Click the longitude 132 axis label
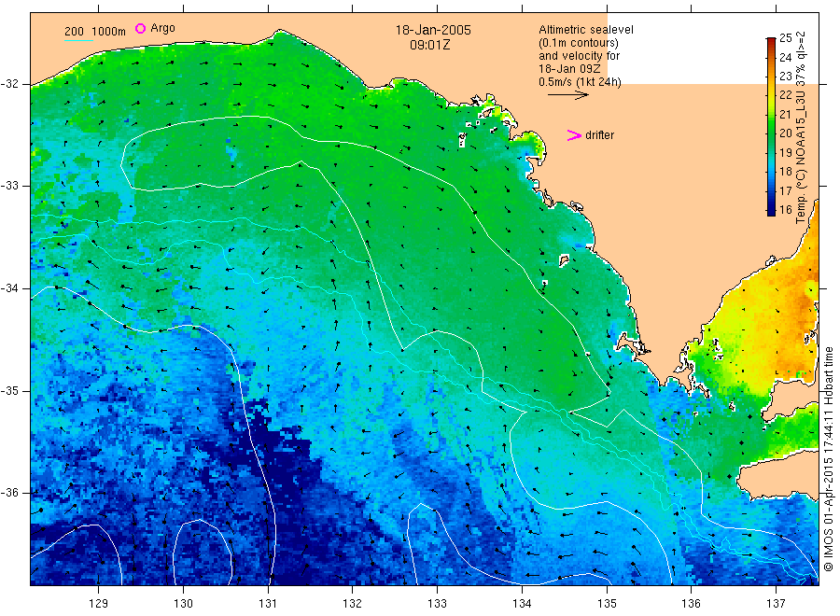Viewport: 840px width, 616px height. [x=353, y=604]
